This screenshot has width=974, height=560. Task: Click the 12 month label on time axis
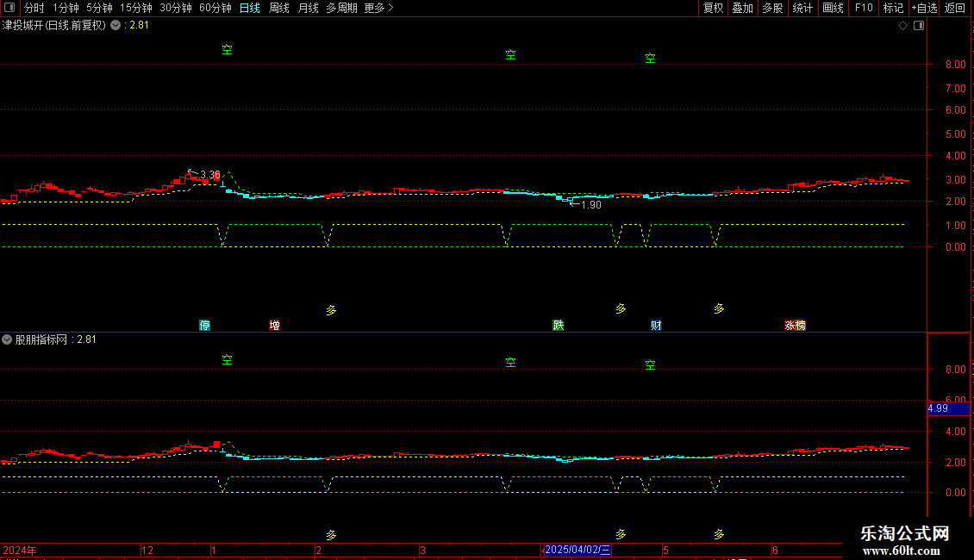pyautogui.click(x=147, y=550)
